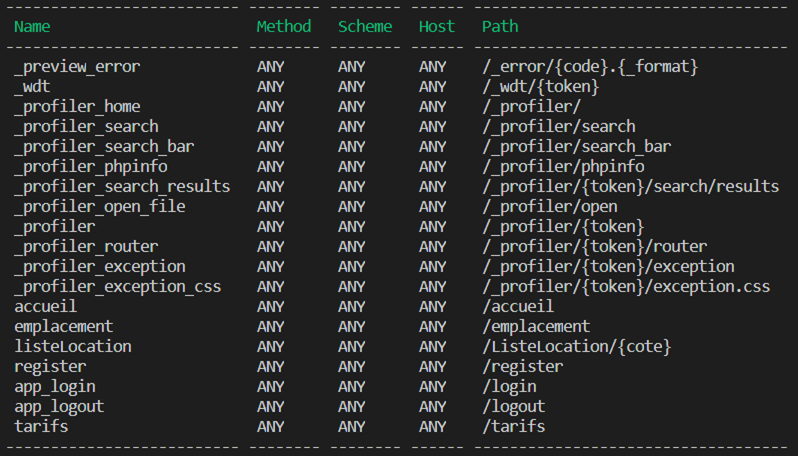
Task: Click the /_profiler/{token}/router path
Action: (x=595, y=247)
